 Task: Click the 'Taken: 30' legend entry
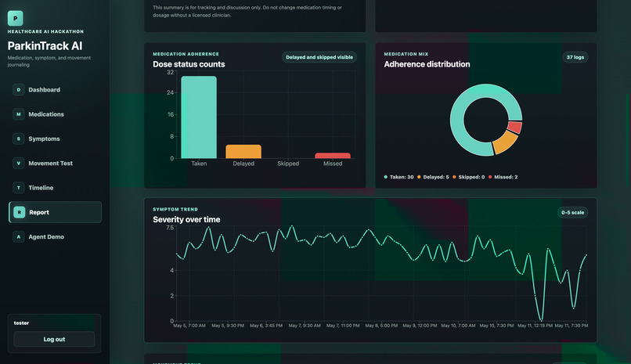tap(398, 177)
